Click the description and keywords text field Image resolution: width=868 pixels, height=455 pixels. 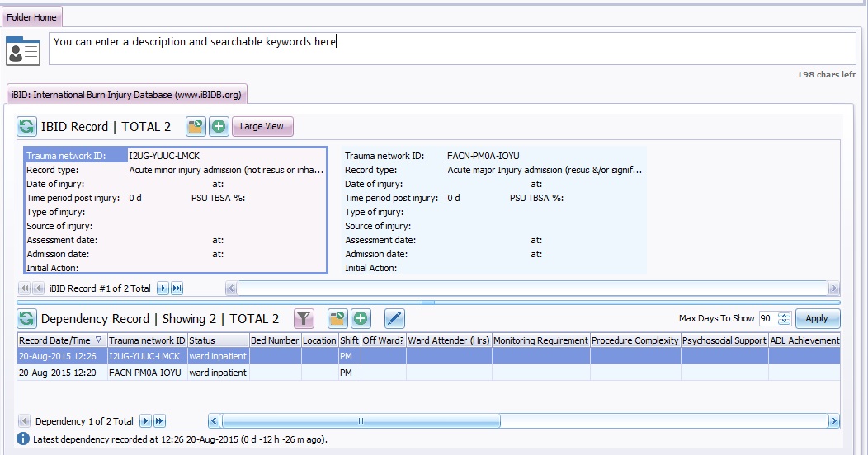click(452, 49)
